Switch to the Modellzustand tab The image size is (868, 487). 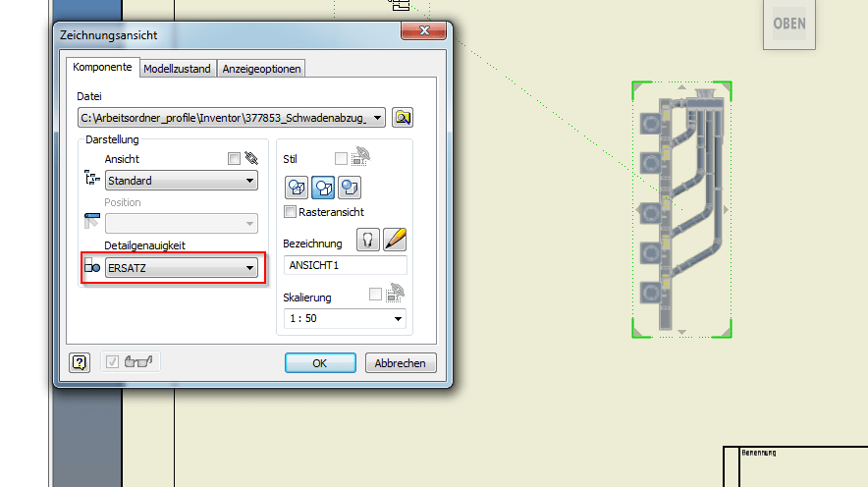click(177, 69)
